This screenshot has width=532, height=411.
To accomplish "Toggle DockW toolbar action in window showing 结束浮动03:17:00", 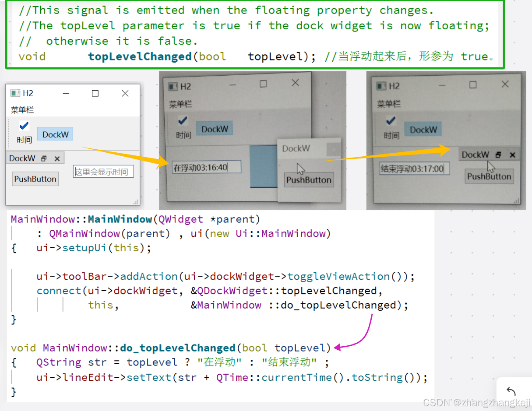I will 423,130.
